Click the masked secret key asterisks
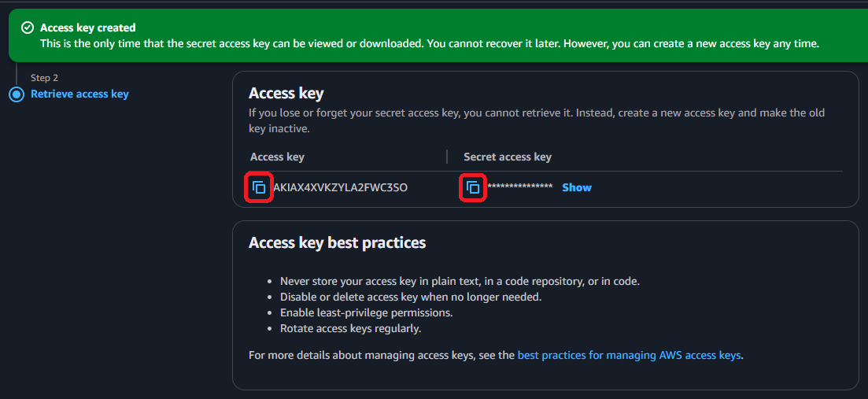Viewport: 868px width, 399px height. click(x=519, y=188)
